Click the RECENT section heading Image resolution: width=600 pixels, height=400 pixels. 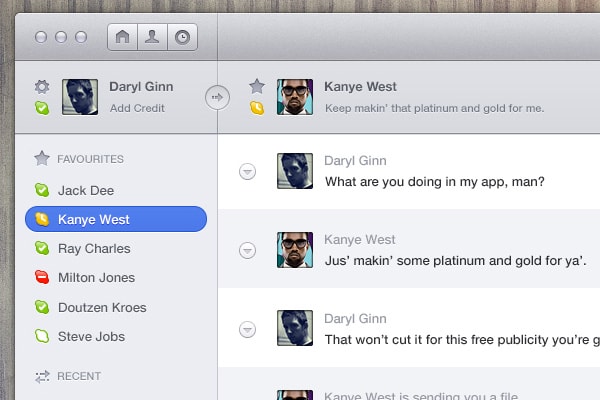[79, 376]
